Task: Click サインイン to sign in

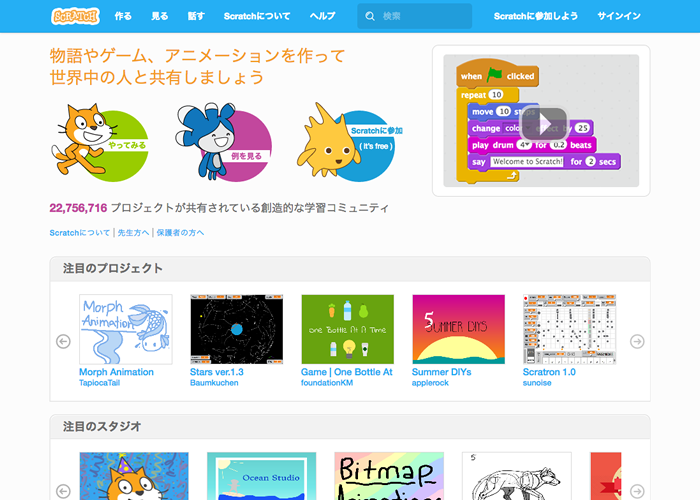Action: pos(619,16)
